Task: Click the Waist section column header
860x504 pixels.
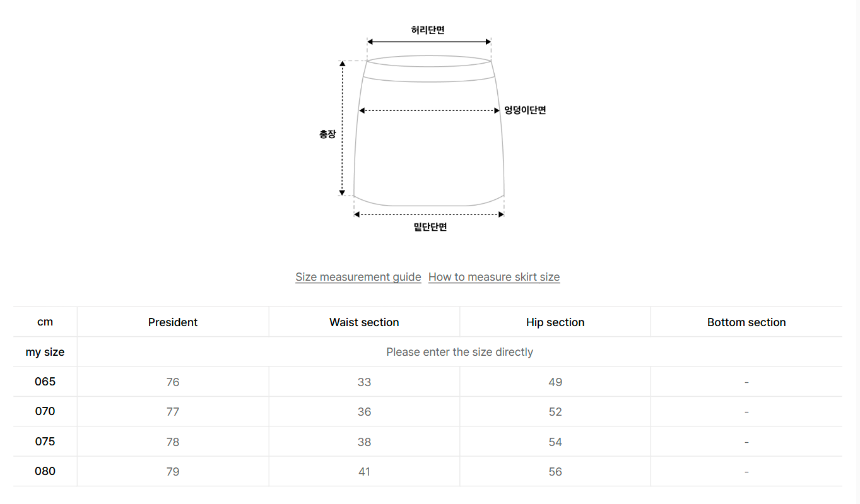Action: tap(364, 322)
